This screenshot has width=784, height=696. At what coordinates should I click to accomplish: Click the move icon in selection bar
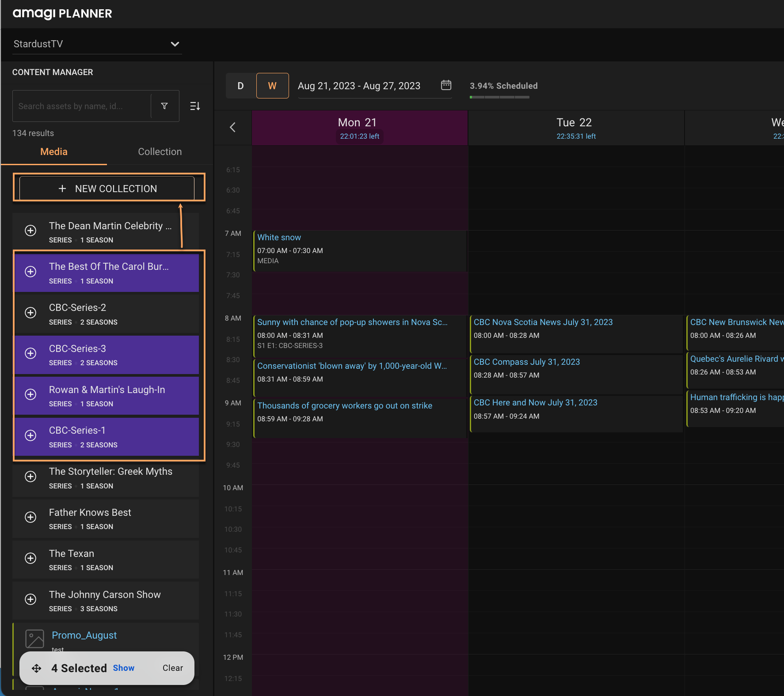tap(37, 668)
